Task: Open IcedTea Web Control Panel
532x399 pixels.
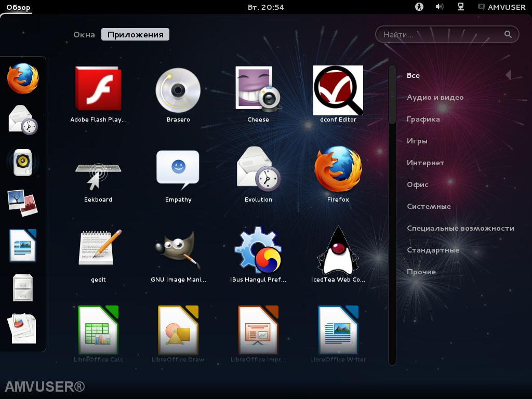Action: [x=338, y=255]
